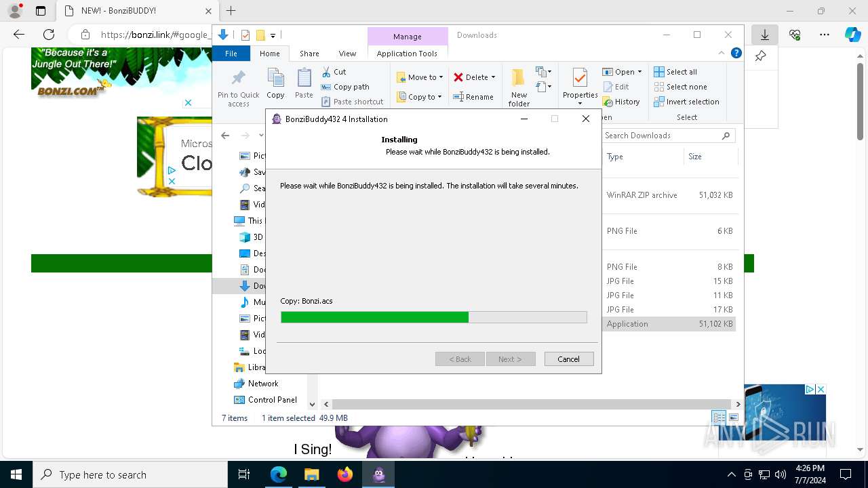Image resolution: width=868 pixels, height=488 pixels.
Task: Click the Delete button in ribbon
Action: click(471, 77)
